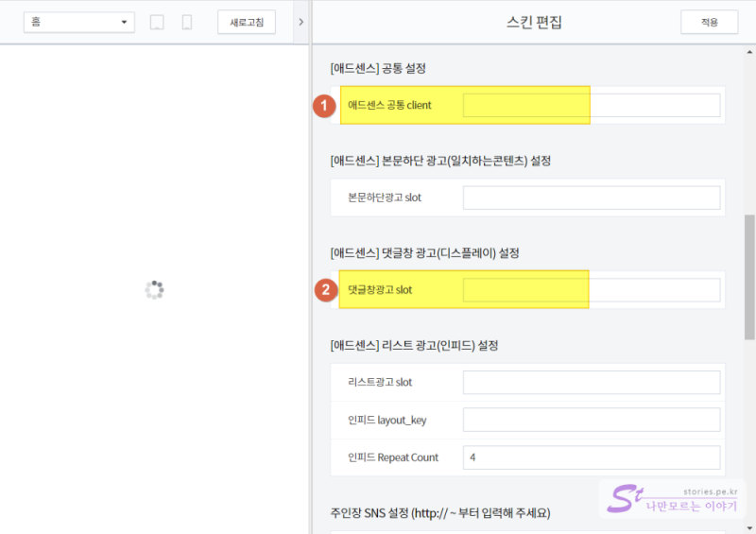Switch to tablet preview icon

[x=157, y=22]
